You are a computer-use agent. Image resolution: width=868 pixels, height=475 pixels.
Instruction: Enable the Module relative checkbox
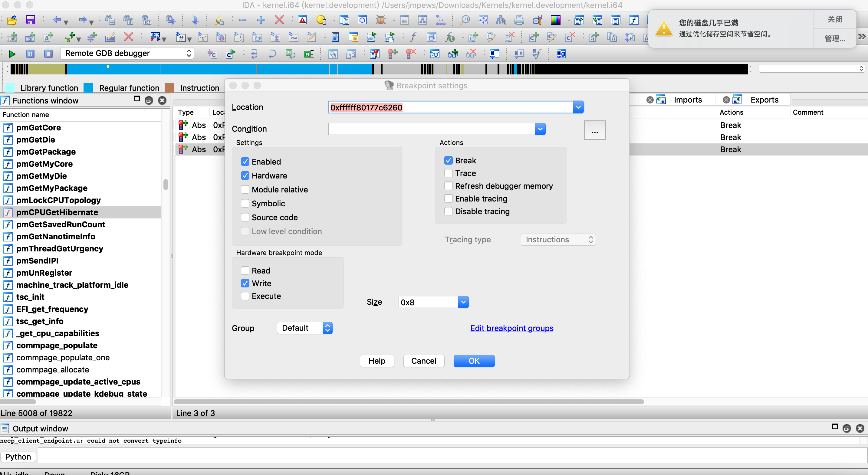pyautogui.click(x=245, y=189)
